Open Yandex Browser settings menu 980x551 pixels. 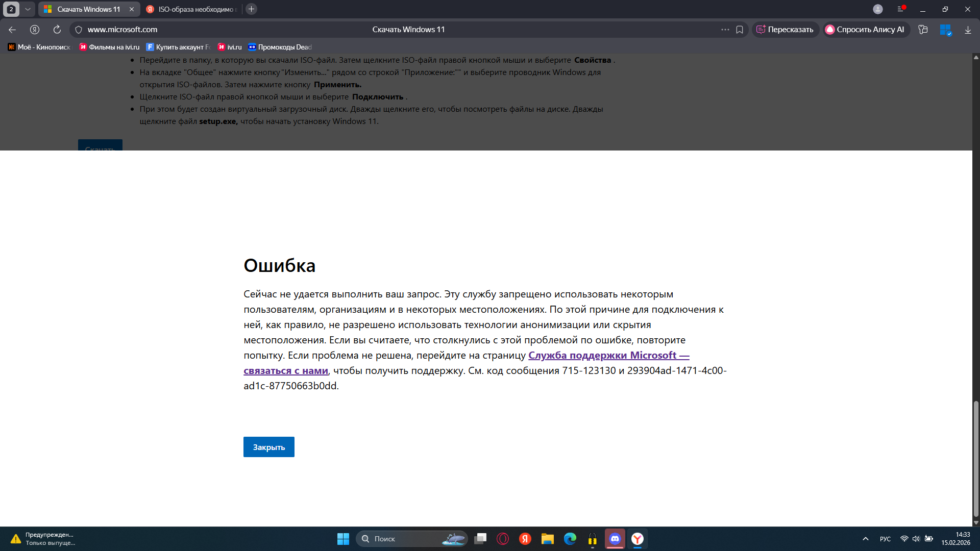(x=901, y=9)
